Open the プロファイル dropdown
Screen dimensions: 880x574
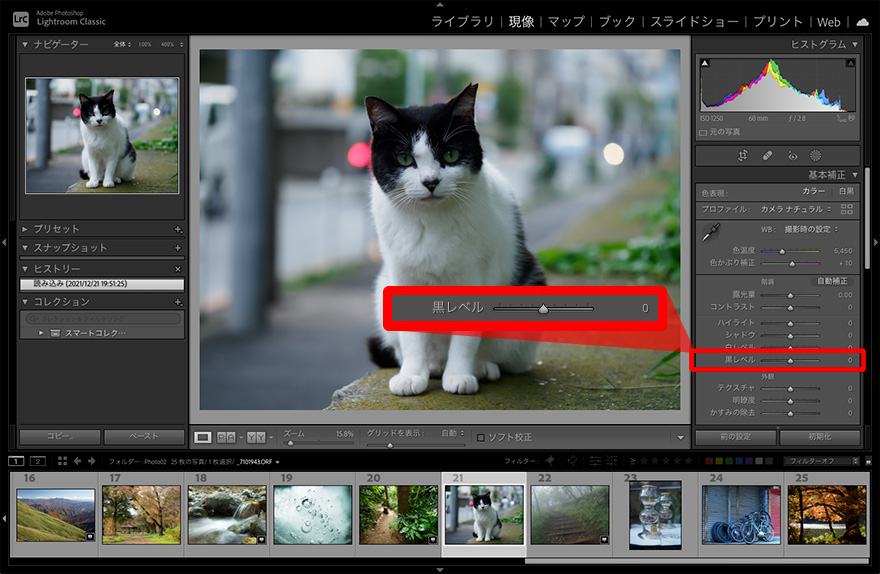tap(796, 209)
